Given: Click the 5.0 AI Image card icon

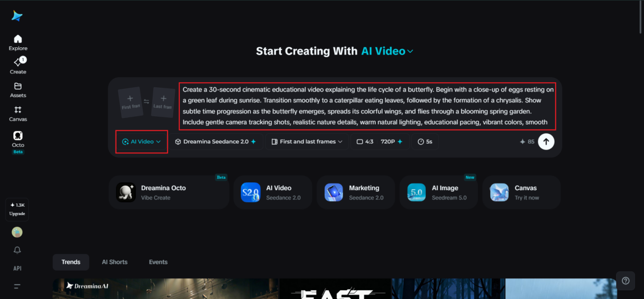Looking at the screenshot, I should point(416,192).
